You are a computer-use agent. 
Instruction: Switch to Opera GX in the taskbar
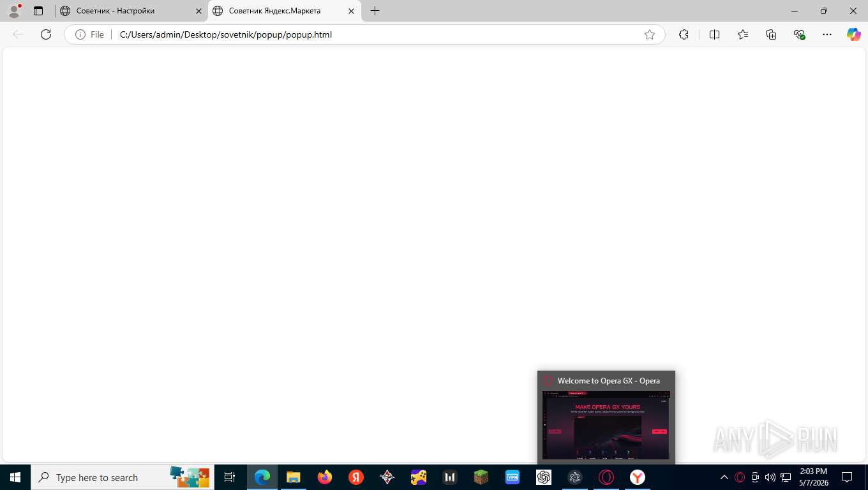(x=606, y=477)
